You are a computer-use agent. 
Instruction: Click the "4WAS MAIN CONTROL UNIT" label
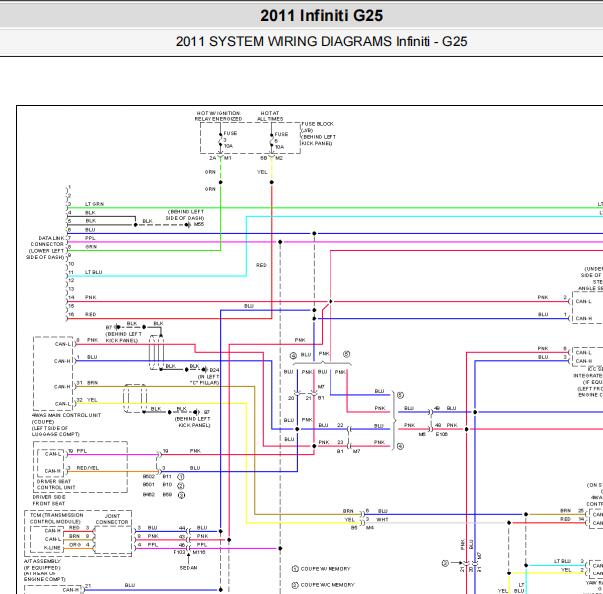click(x=67, y=415)
